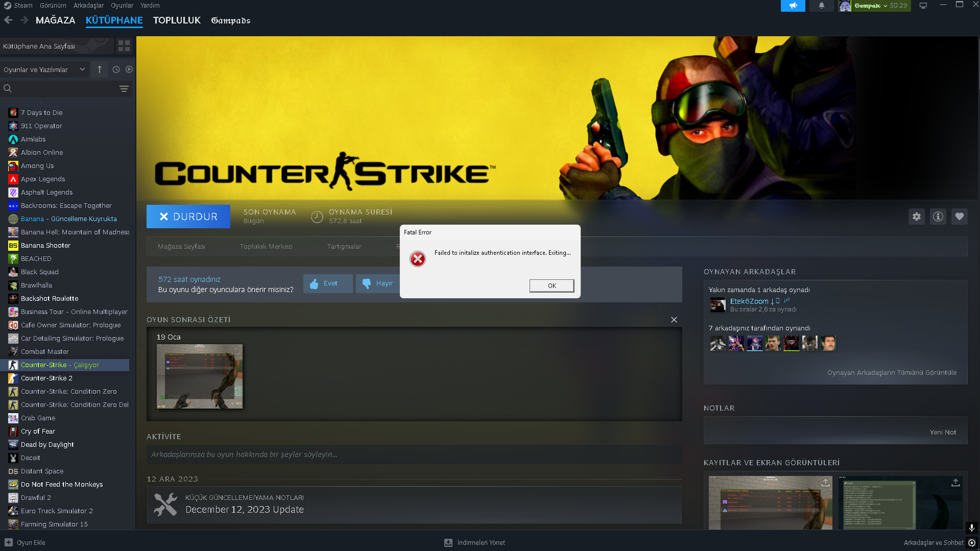
Task: Open the Görünüm menu
Action: pos(53,6)
